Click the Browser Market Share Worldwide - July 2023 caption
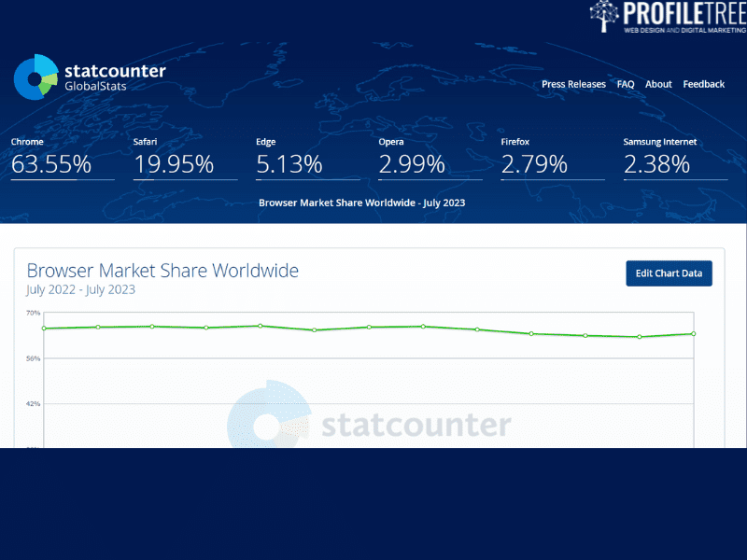Image resolution: width=747 pixels, height=560 pixels. (362, 203)
